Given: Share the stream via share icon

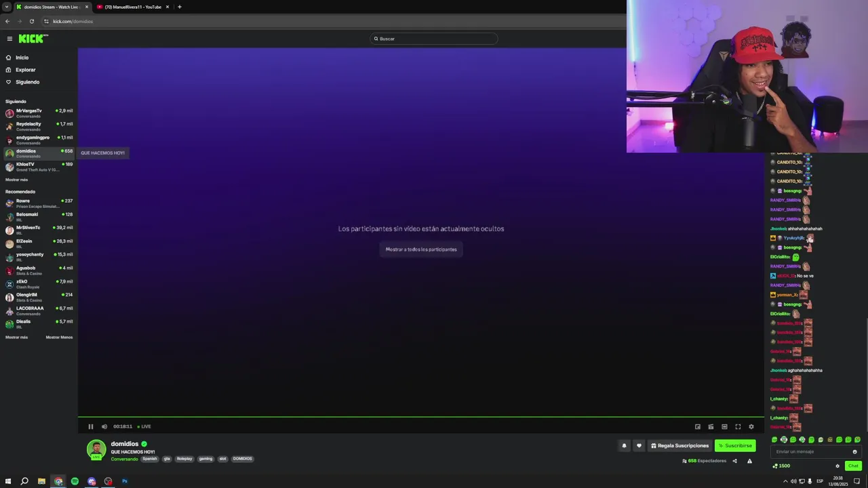Looking at the screenshot, I should pyautogui.click(x=734, y=461).
